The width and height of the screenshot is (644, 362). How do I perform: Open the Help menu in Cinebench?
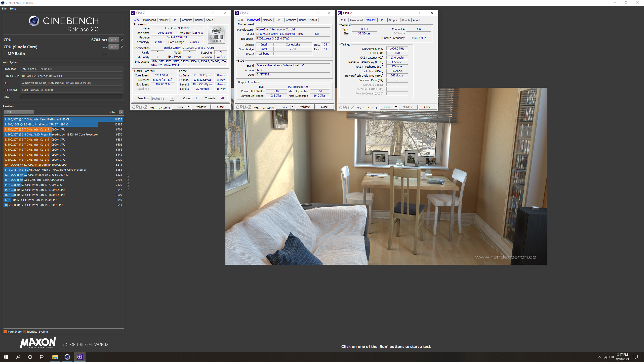(x=13, y=9)
